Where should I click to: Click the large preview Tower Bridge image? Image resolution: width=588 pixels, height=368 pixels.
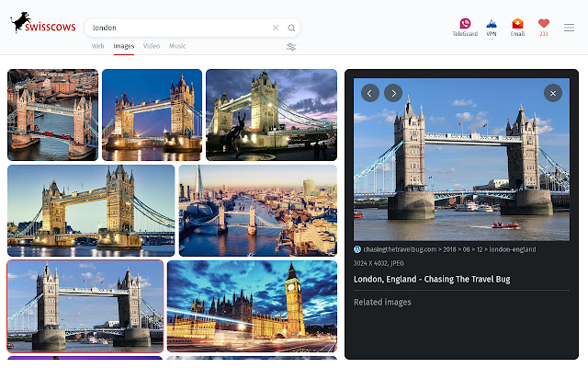click(x=461, y=159)
